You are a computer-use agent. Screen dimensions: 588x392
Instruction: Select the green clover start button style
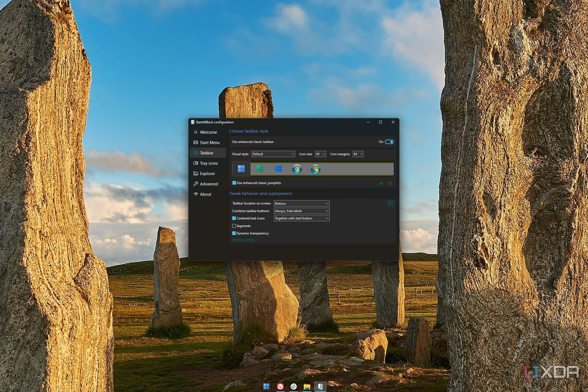tap(260, 169)
